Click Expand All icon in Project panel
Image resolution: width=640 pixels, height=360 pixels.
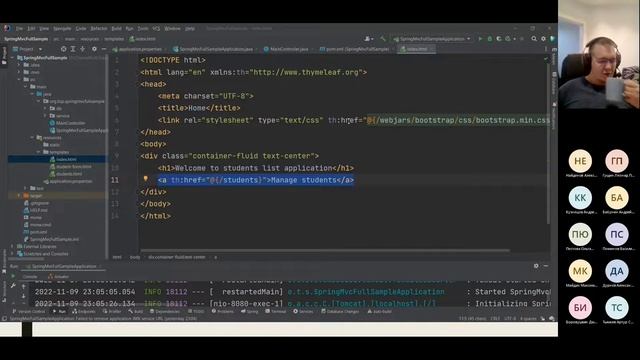pos(73,49)
